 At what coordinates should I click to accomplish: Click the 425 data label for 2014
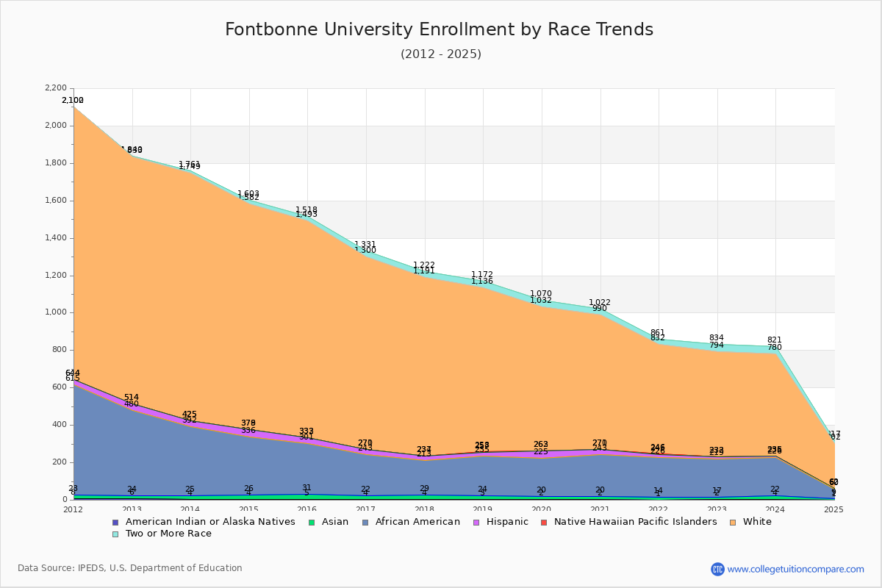coord(190,414)
